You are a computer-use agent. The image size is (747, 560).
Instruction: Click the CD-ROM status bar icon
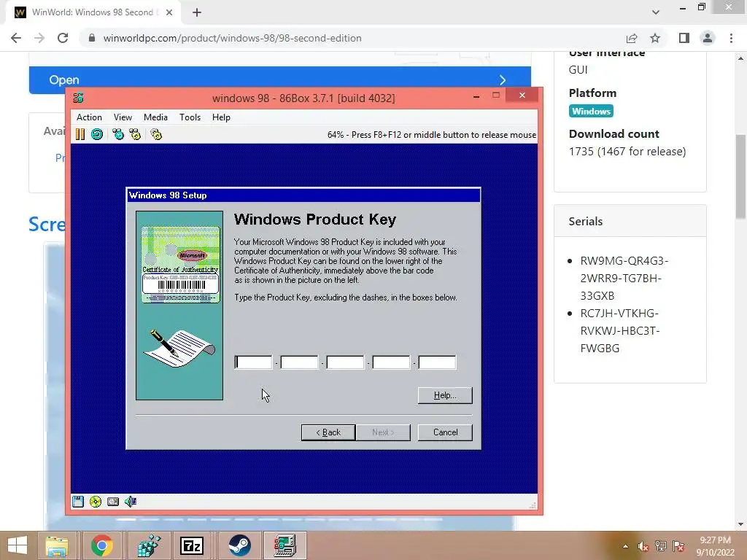click(96, 502)
